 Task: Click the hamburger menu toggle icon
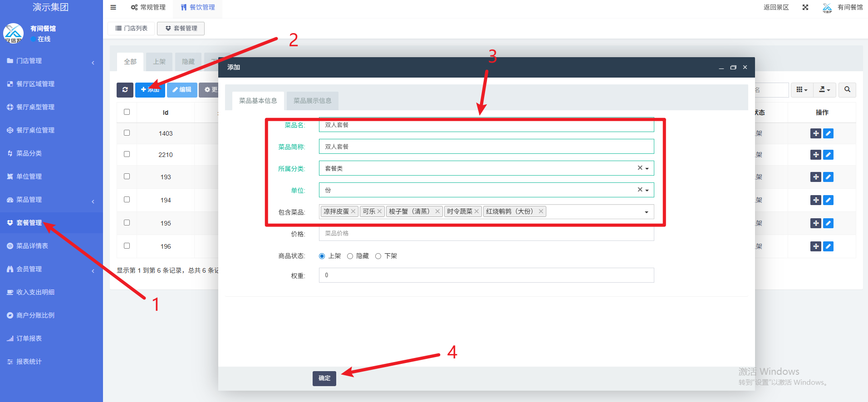coord(113,7)
